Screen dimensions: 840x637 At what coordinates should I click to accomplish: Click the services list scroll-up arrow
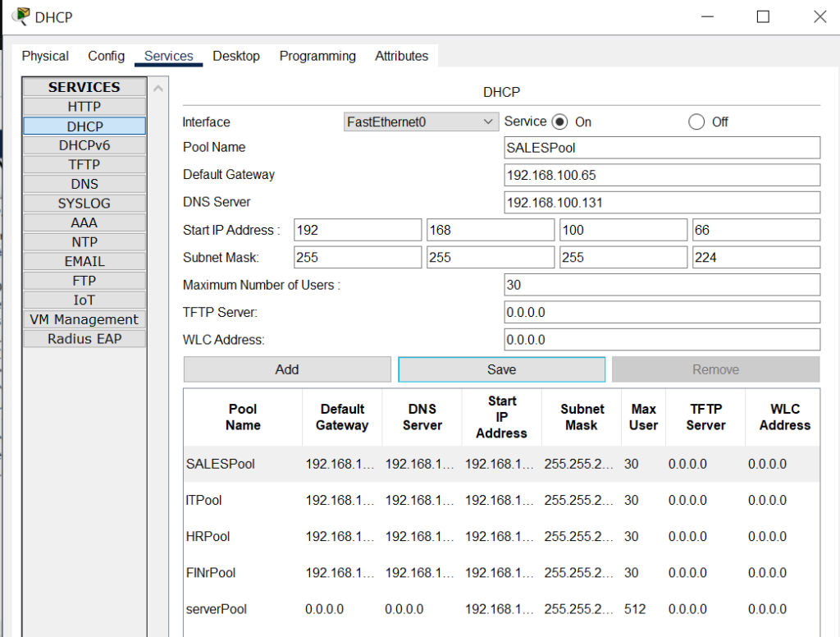(158, 89)
